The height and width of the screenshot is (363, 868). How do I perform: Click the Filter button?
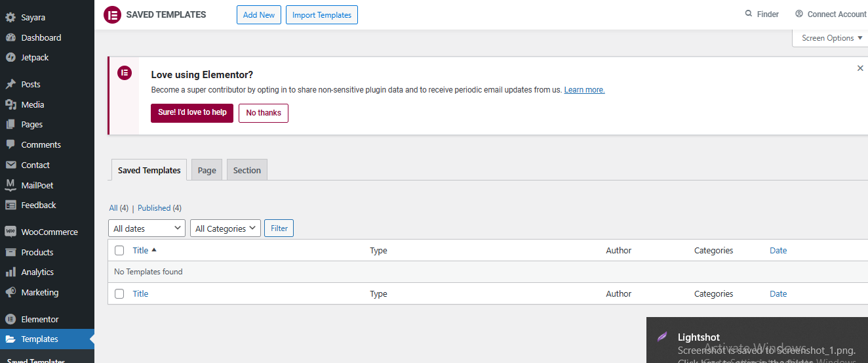(279, 228)
